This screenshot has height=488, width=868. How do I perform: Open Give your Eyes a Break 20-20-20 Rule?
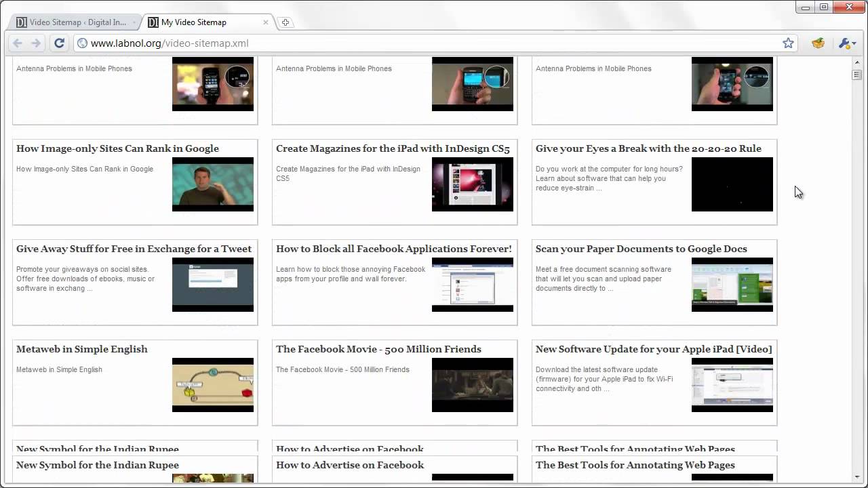[648, 148]
